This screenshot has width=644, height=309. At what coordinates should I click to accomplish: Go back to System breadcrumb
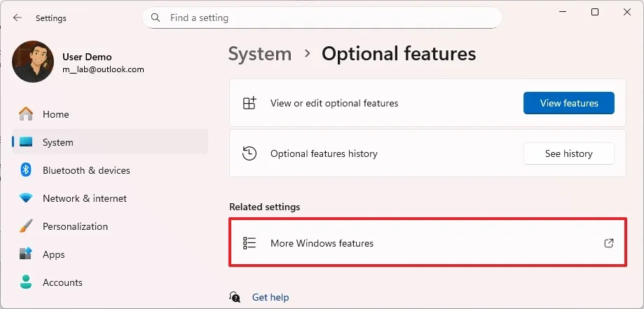pos(260,54)
